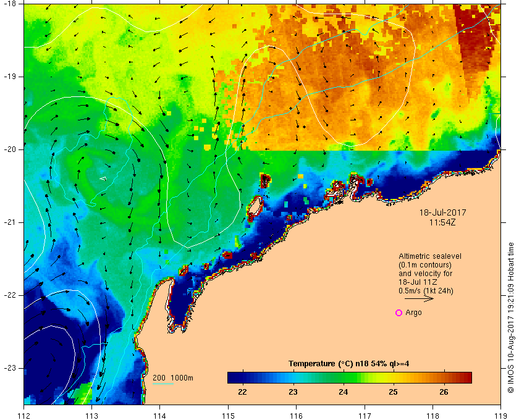Click the color bar label 25
This screenshot has height=420, width=519.
coord(393,392)
